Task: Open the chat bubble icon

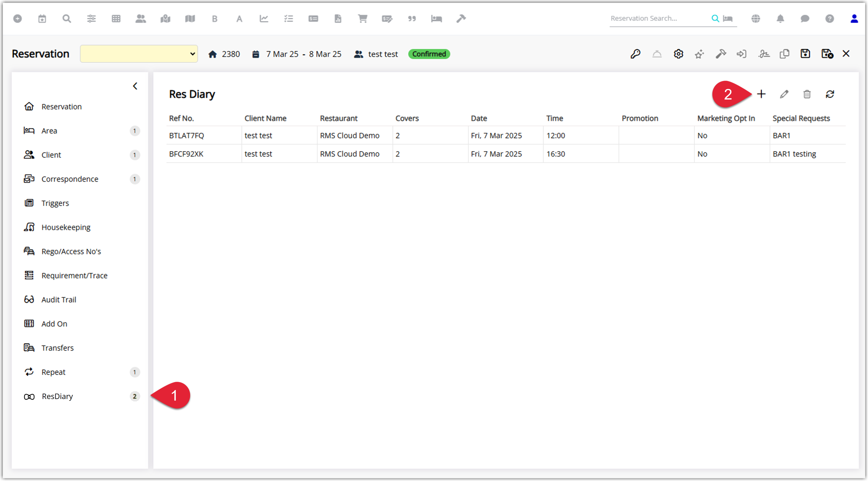Action: pyautogui.click(x=805, y=19)
